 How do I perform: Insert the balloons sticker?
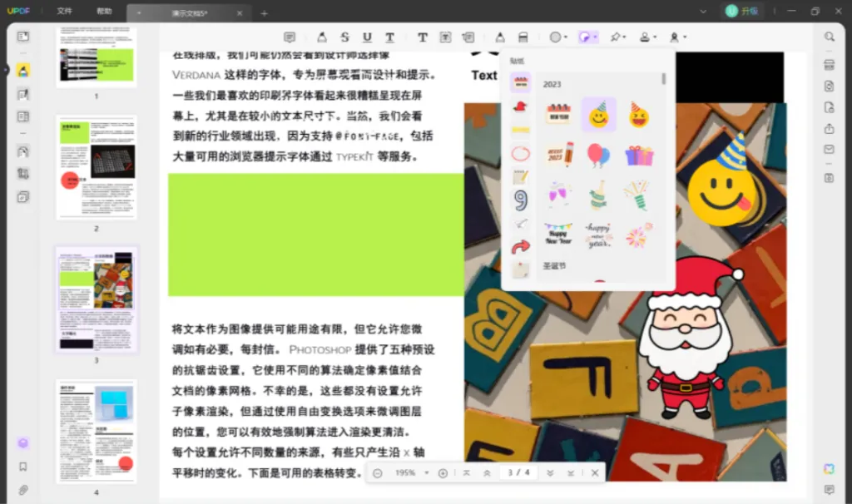598,155
